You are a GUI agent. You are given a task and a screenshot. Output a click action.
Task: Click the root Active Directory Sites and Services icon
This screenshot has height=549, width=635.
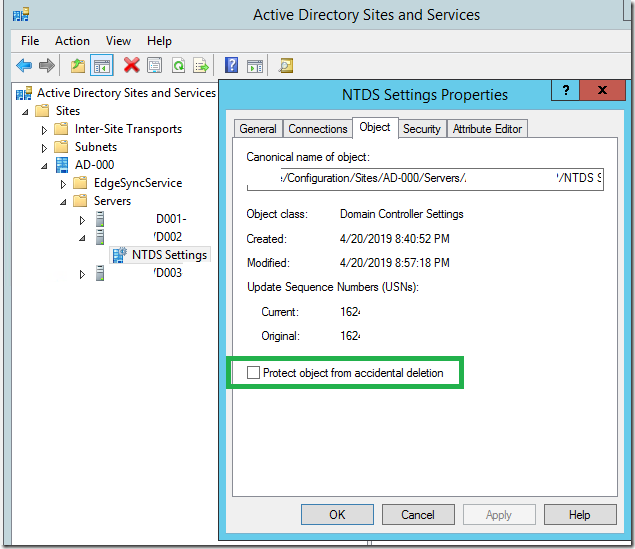(x=23, y=94)
